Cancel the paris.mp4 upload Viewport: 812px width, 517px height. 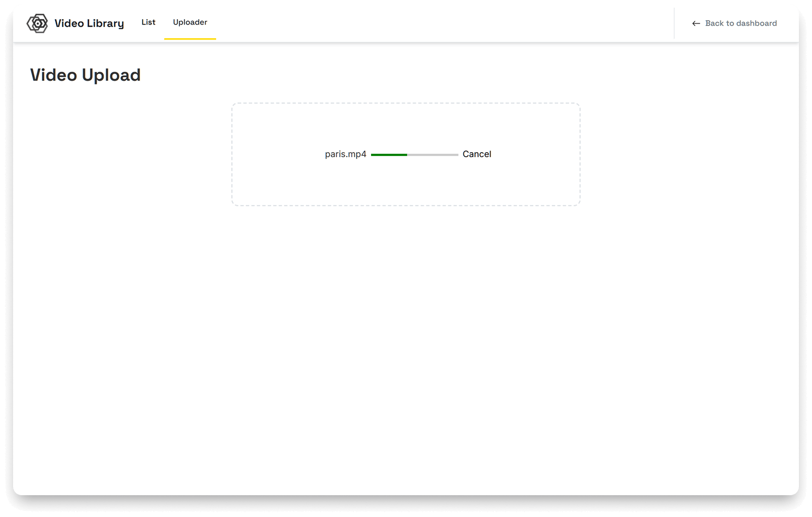(x=476, y=154)
